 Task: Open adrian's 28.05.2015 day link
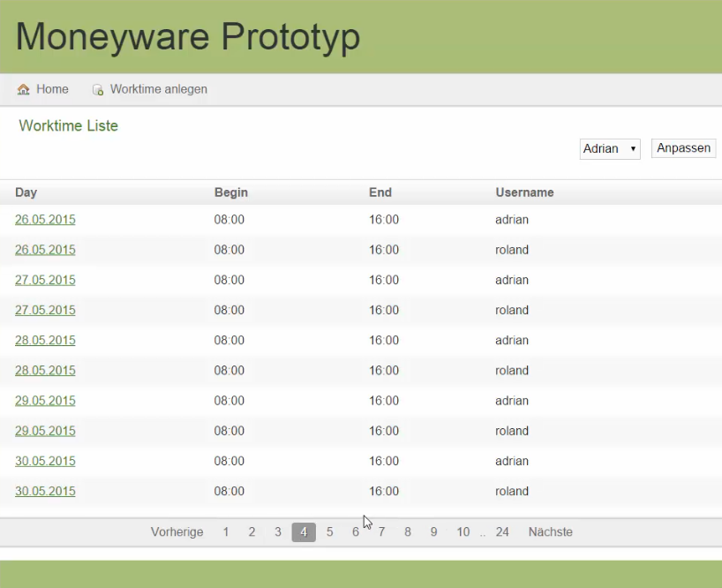click(x=45, y=340)
